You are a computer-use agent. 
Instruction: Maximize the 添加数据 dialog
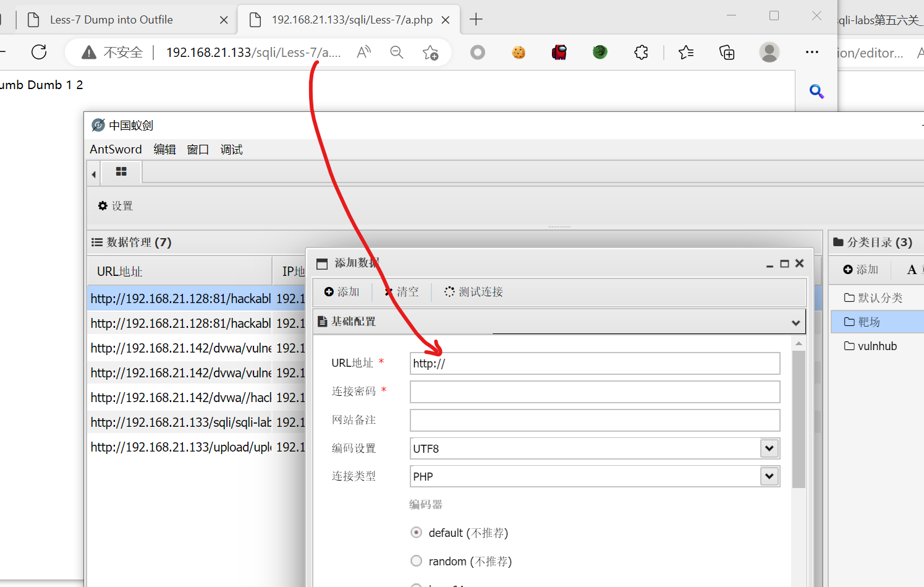click(x=784, y=264)
